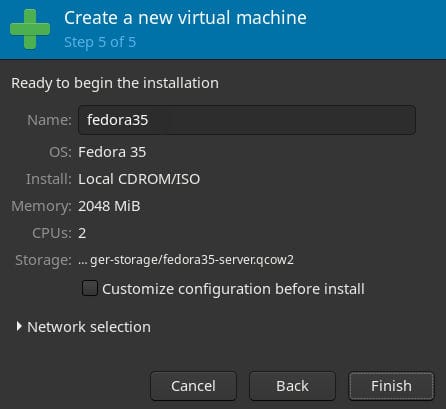This screenshot has width=446, height=409.
Task: Click the Storage label
Action: point(43,260)
